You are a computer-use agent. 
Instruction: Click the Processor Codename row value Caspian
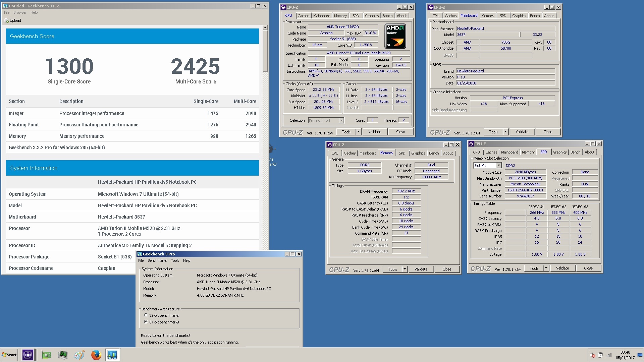tap(106, 268)
